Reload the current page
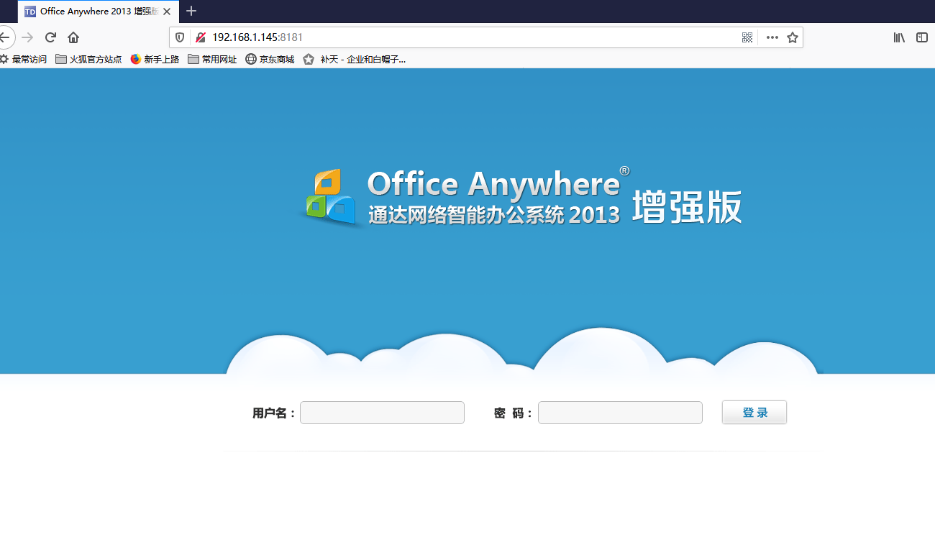 [x=50, y=37]
